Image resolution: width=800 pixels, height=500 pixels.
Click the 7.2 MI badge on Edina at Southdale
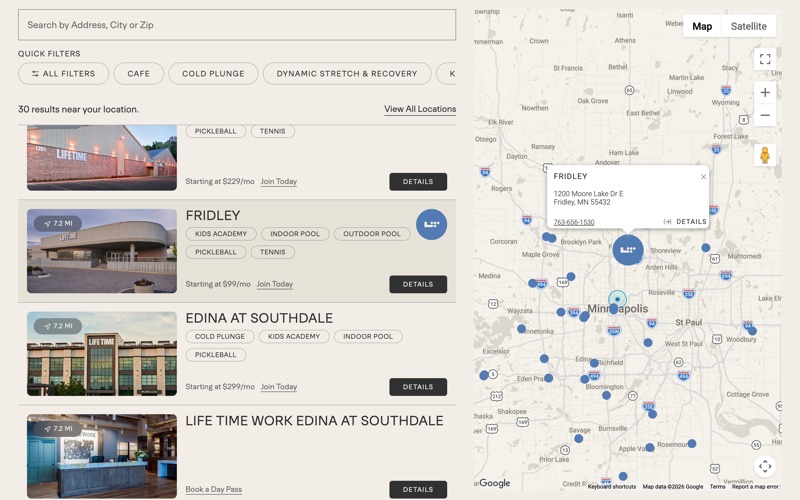(58, 326)
